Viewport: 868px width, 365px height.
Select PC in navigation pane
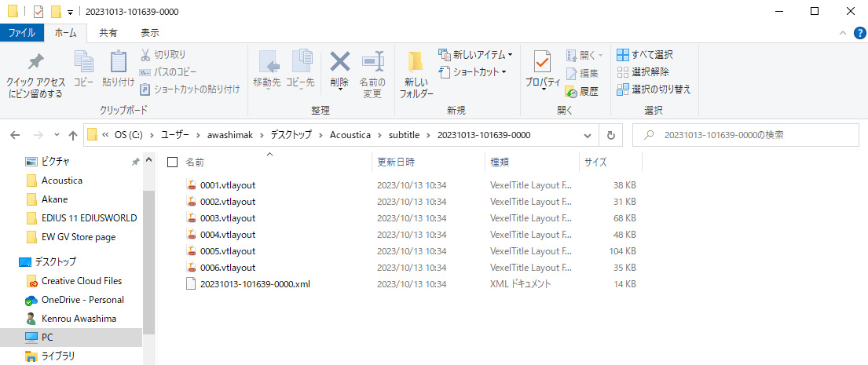pos(47,337)
